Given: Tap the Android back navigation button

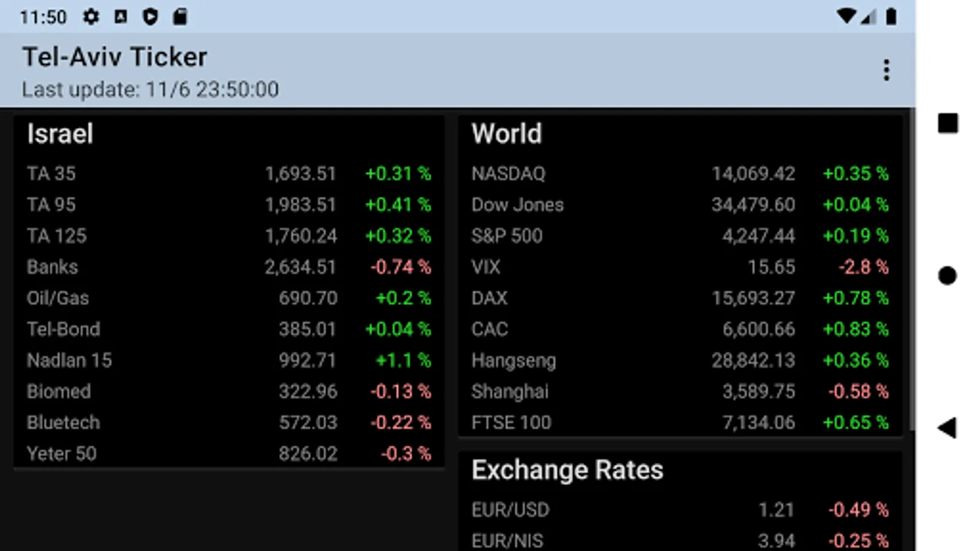Looking at the screenshot, I should pyautogui.click(x=947, y=428).
